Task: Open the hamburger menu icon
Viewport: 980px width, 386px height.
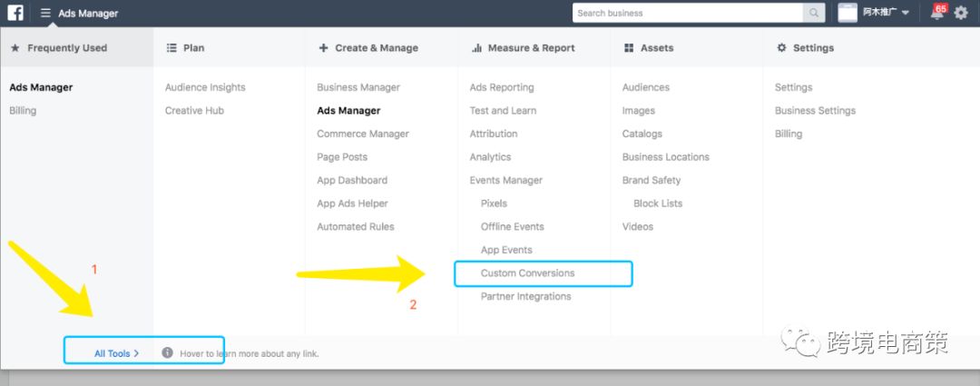Action: (x=45, y=13)
